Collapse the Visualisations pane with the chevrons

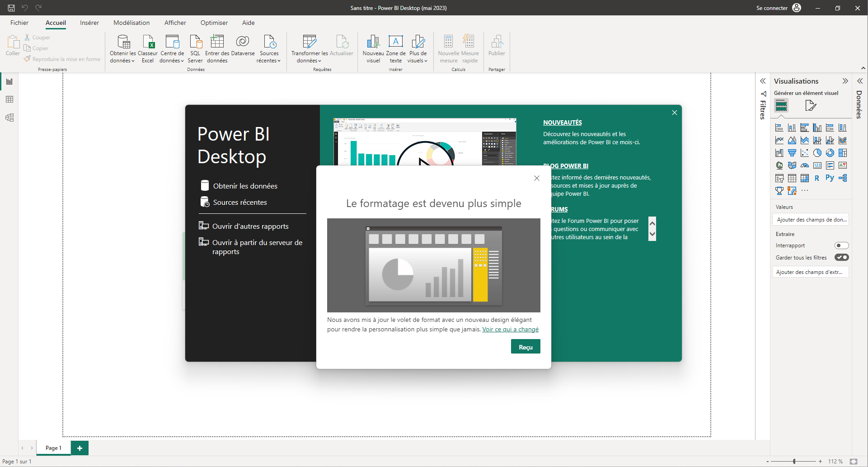[845, 81]
